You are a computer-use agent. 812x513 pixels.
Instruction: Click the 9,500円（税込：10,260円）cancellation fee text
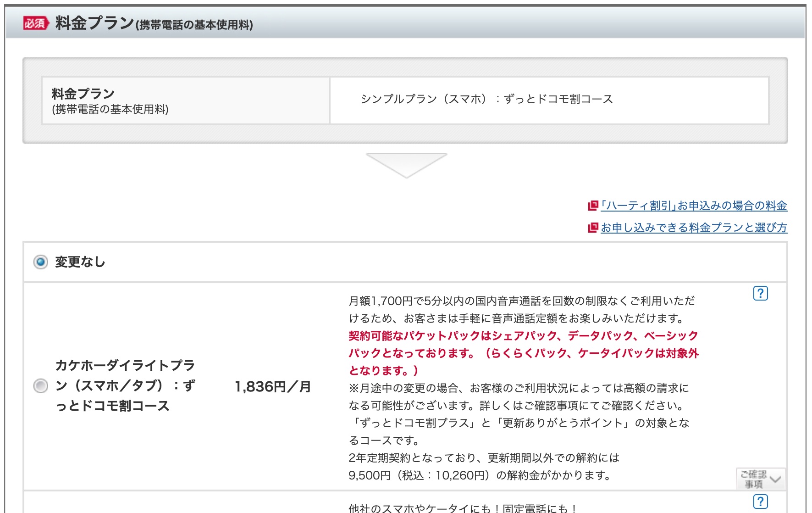click(480, 475)
